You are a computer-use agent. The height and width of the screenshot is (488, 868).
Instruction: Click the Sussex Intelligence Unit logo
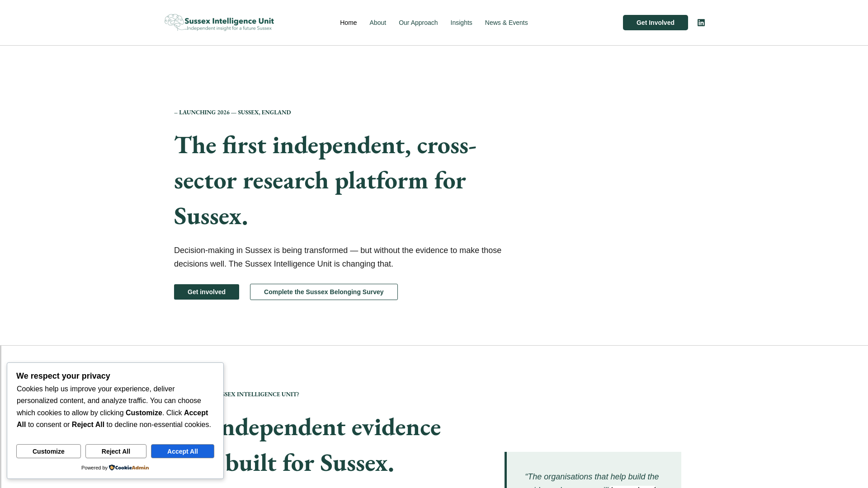coord(219,23)
